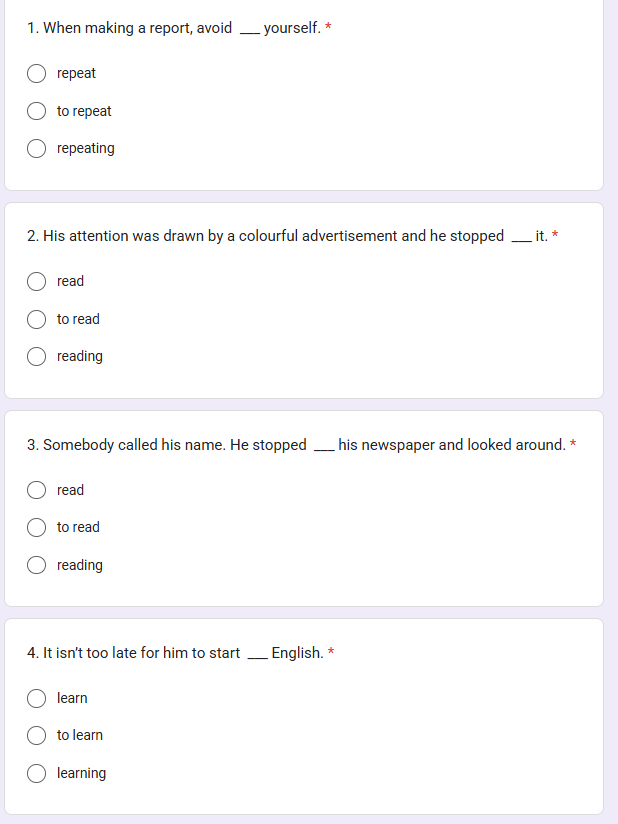
Task: Select the 'learn' radio button
Action: [x=36, y=698]
